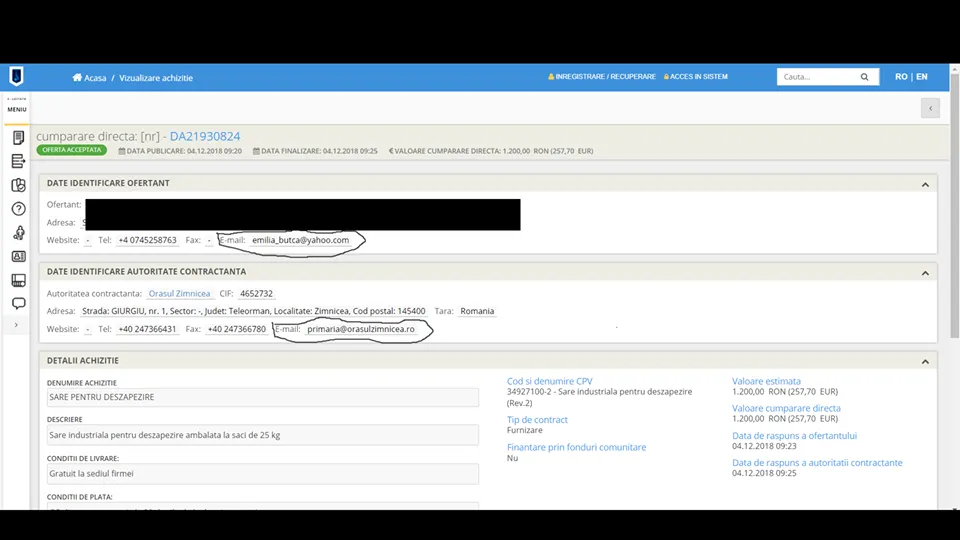960x540 pixels.
Task: Open the document page sidebar icon
Action: pyautogui.click(x=18, y=138)
